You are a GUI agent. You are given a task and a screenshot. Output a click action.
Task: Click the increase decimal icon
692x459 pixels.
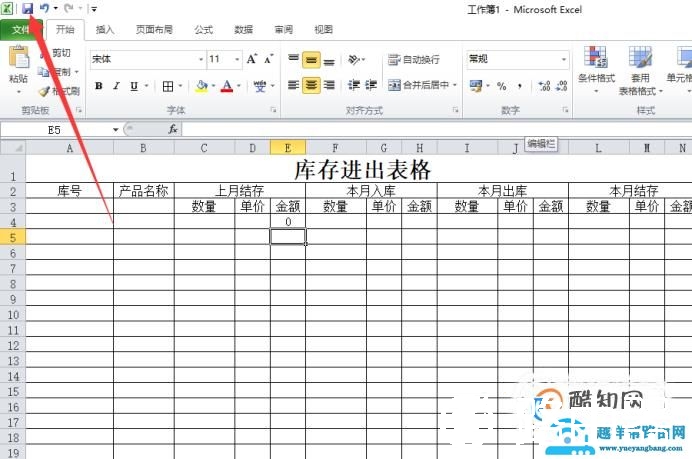(x=544, y=86)
